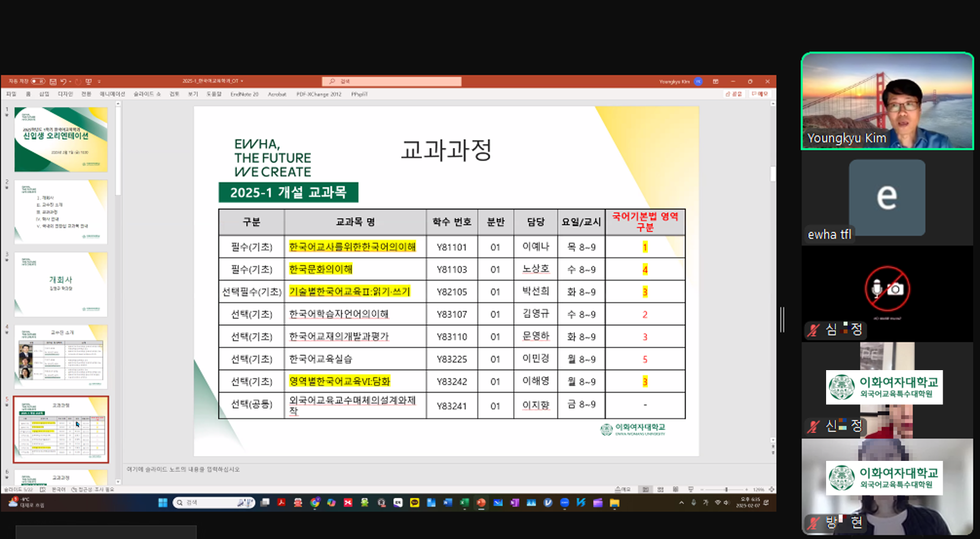Screen dimensions: 980x539
Task: Open the 파일 (File) tab
Action: pyautogui.click(x=11, y=94)
